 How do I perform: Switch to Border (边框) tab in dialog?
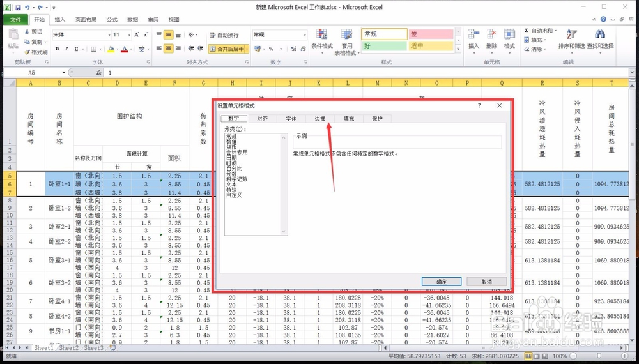[320, 119]
